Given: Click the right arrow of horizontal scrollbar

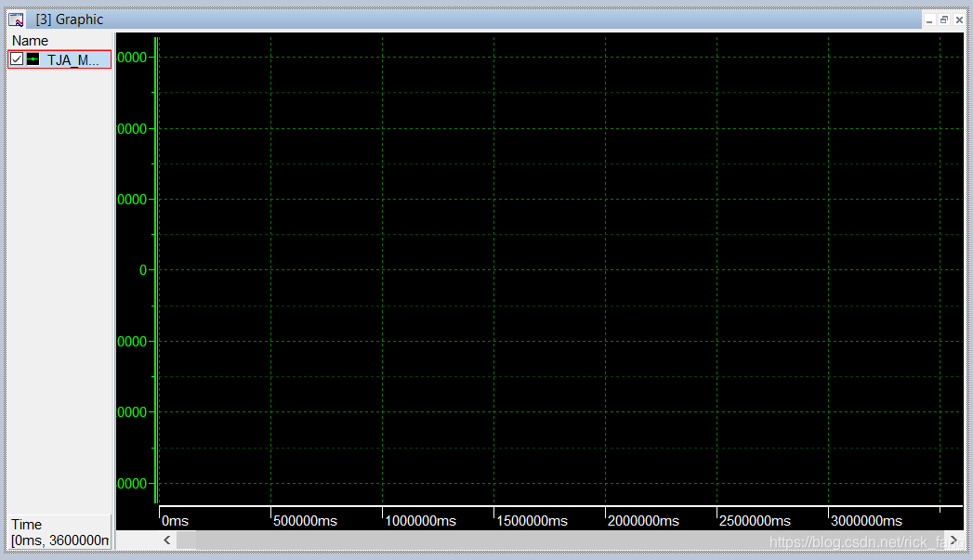Looking at the screenshot, I should 953,540.
